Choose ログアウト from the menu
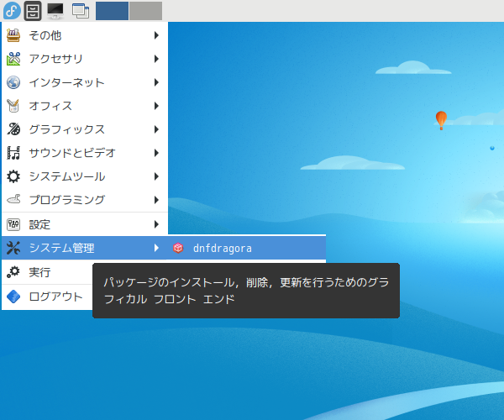504x420 pixels. click(x=47, y=297)
